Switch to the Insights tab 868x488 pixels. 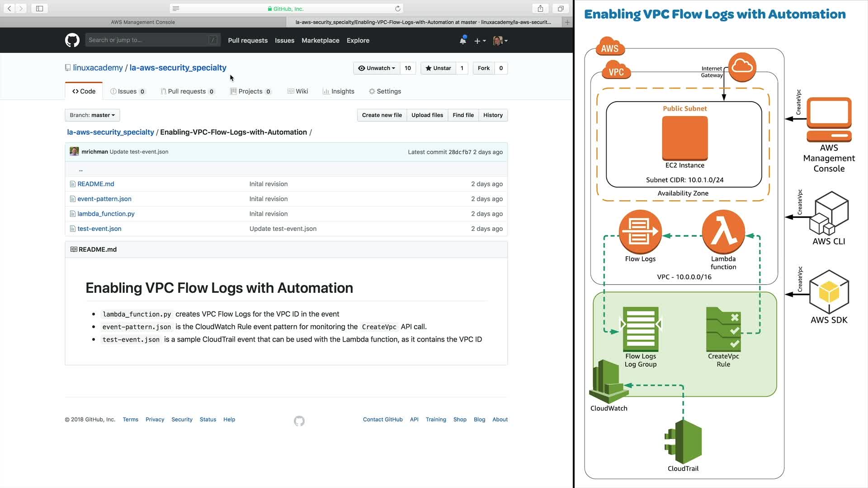click(339, 91)
